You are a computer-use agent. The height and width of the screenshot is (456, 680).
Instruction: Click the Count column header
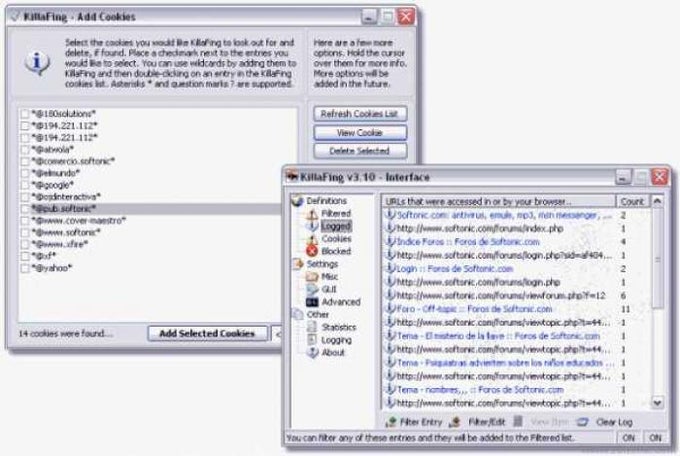(632, 201)
